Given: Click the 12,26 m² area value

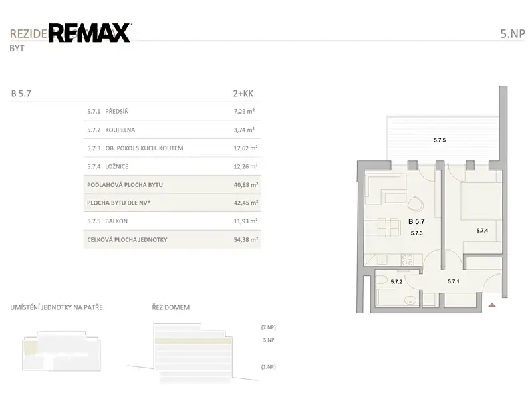Looking at the screenshot, I should pos(245,166).
